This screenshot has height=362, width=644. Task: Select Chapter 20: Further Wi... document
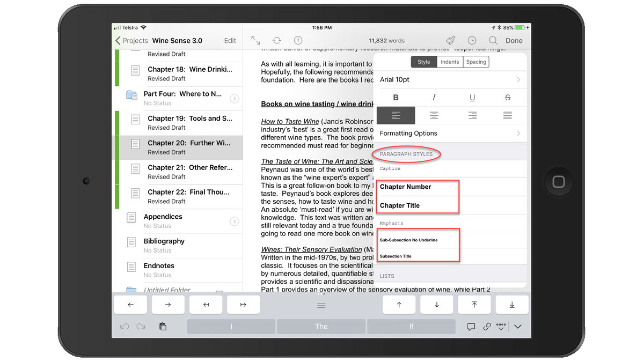pyautogui.click(x=179, y=147)
